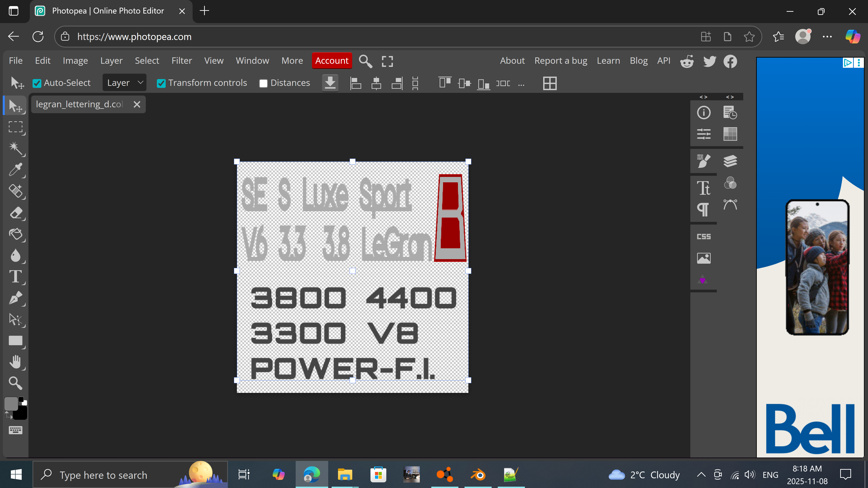The image size is (868, 488).
Task: Open the Character panel icon
Action: (x=704, y=188)
